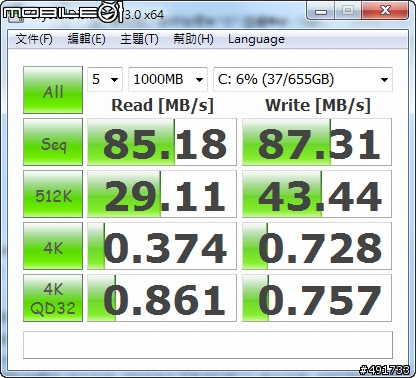Open the 幫助(H) menu

tap(193, 39)
